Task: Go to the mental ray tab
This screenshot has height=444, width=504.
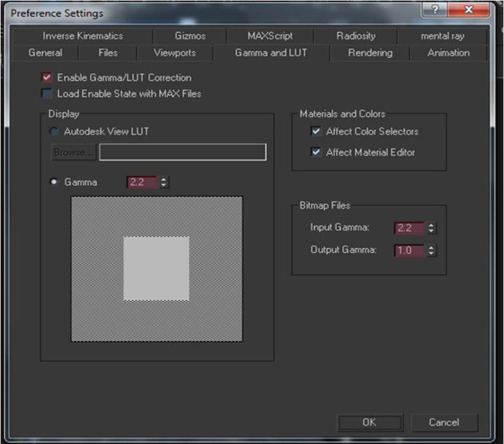Action: [x=443, y=35]
